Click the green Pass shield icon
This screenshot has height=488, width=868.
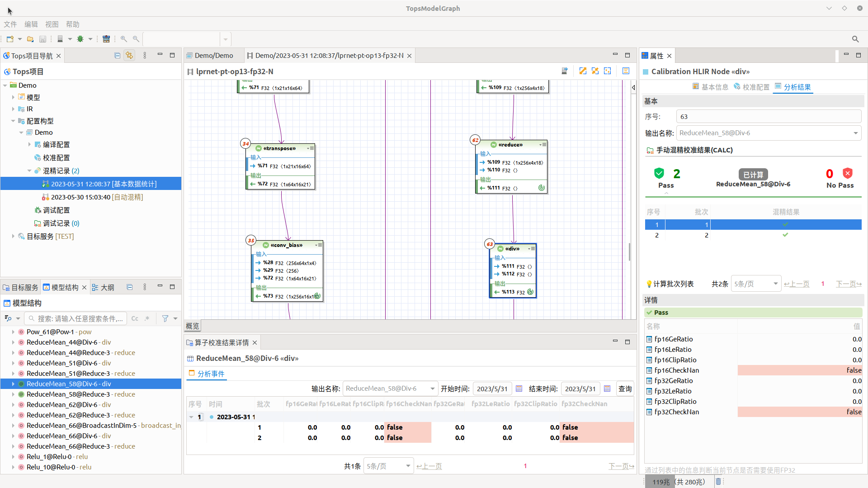tap(659, 173)
